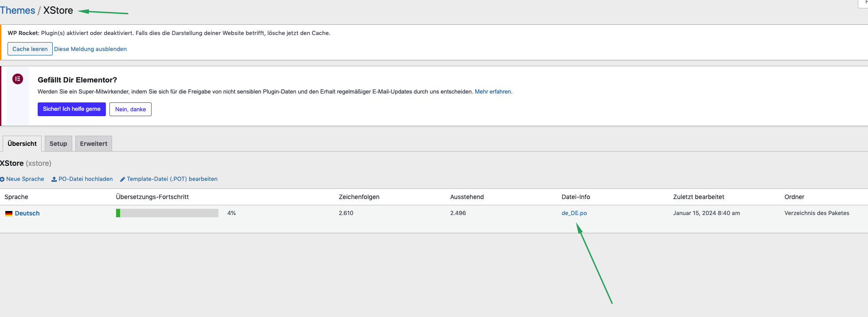Click the plus icon beside Neue Sprache
Viewport: 868px width, 317px height.
coord(2,179)
